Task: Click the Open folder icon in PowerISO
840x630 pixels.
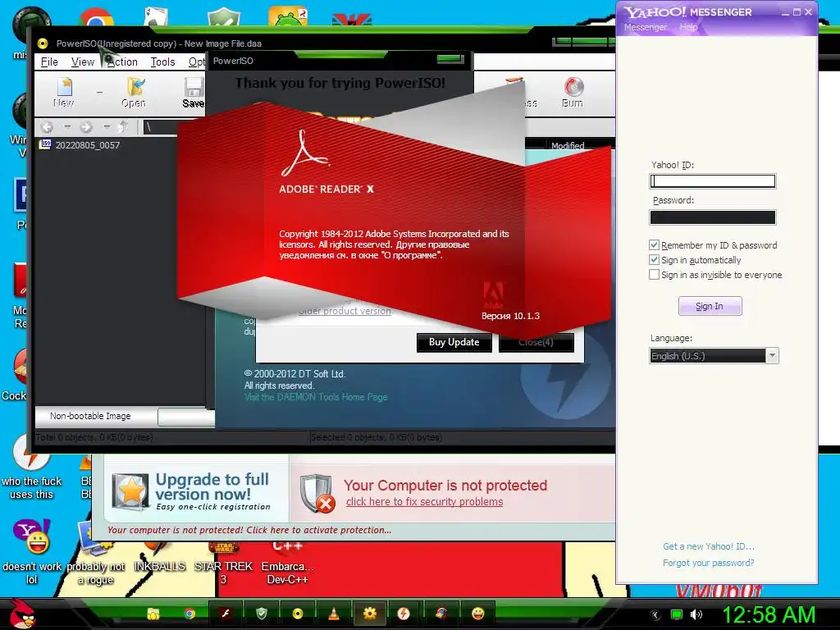Action: 134,92
